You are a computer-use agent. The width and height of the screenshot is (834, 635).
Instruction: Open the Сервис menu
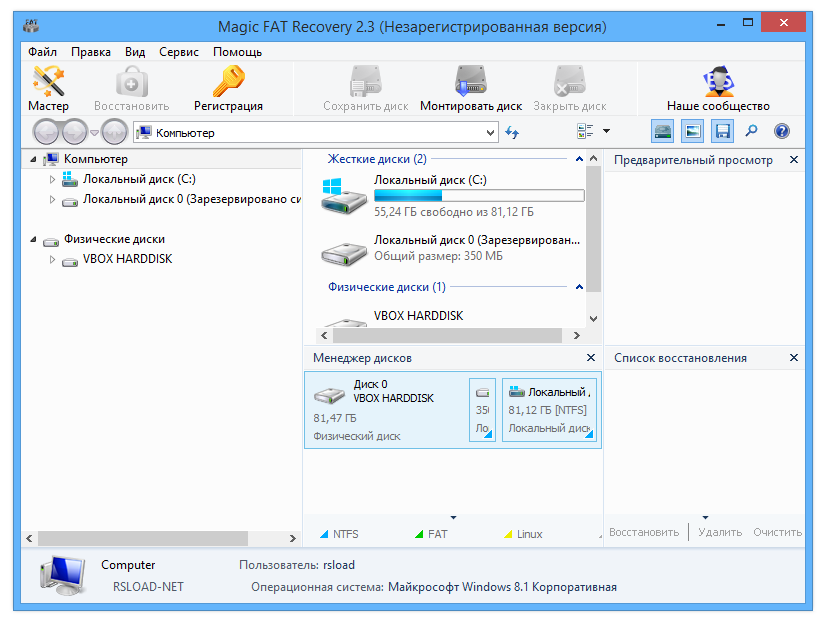[x=179, y=52]
